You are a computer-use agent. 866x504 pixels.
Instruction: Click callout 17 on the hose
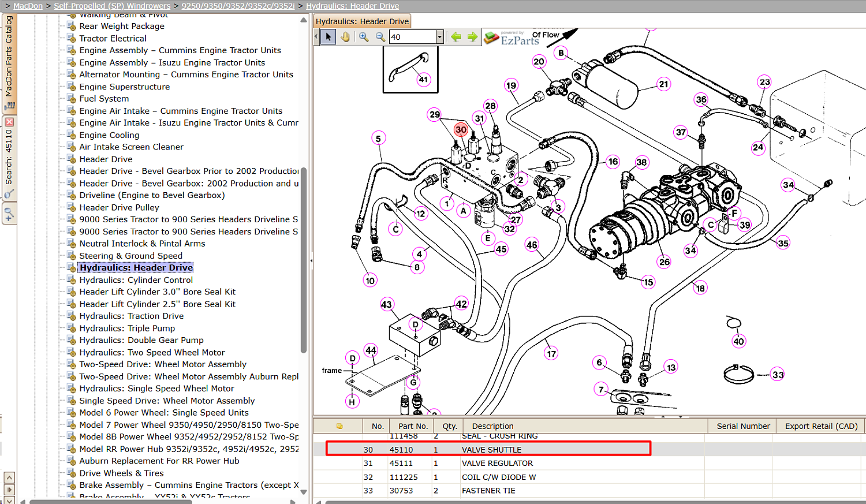click(551, 354)
